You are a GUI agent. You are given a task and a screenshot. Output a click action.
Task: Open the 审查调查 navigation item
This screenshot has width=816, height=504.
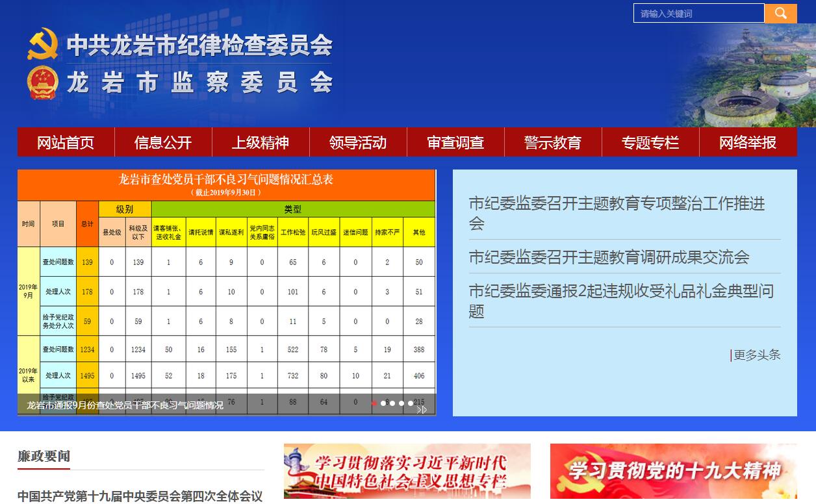(x=455, y=142)
